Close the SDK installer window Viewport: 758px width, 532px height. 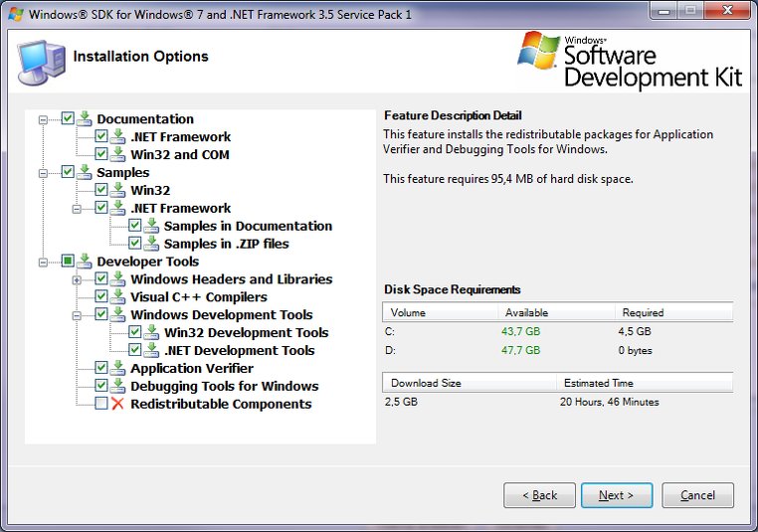click(x=726, y=11)
